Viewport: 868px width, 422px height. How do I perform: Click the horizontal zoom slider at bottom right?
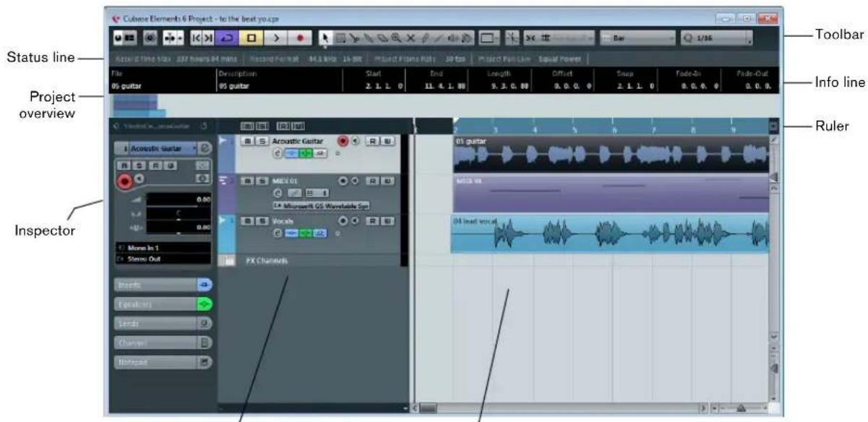click(x=739, y=408)
